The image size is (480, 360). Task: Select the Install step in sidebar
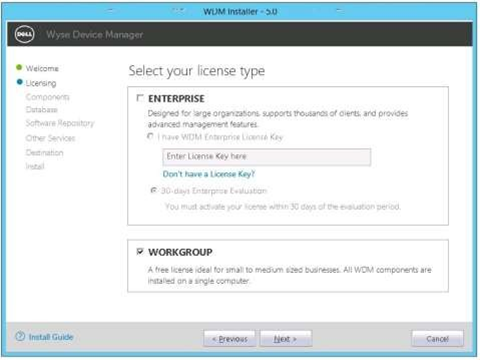[35, 166]
